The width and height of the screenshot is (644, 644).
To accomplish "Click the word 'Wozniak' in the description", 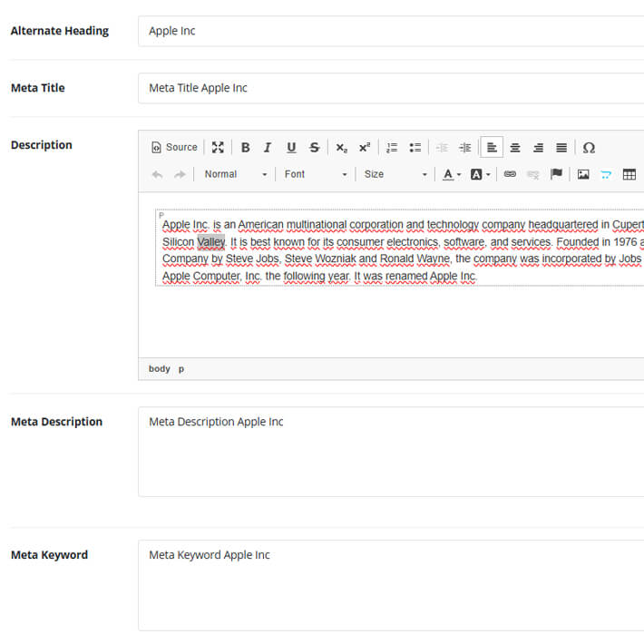I will [x=336, y=259].
